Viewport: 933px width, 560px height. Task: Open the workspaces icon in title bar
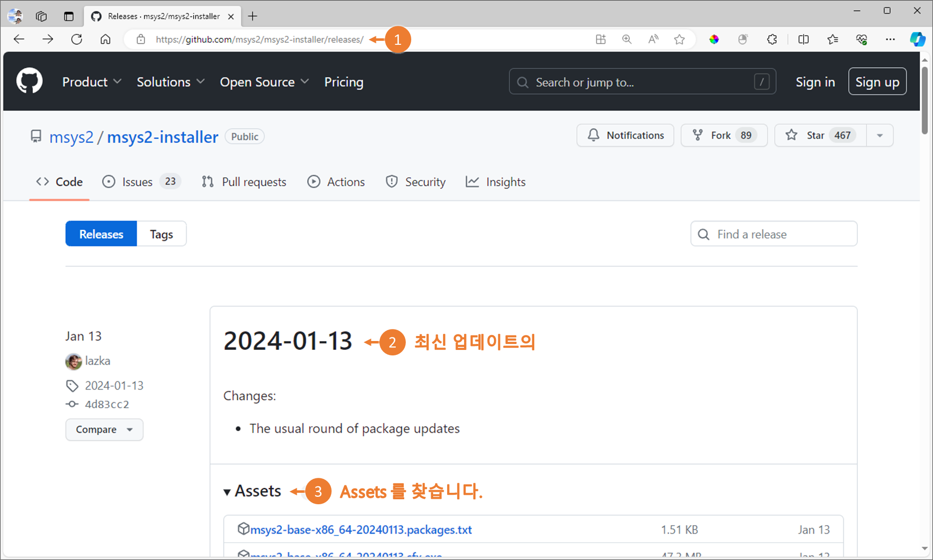41,16
